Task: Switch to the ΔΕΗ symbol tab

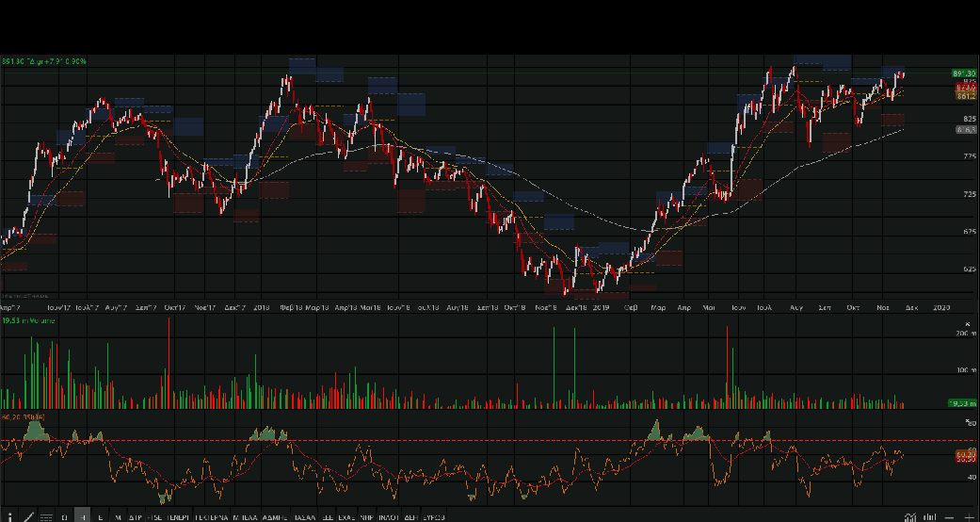Action: 410,517
